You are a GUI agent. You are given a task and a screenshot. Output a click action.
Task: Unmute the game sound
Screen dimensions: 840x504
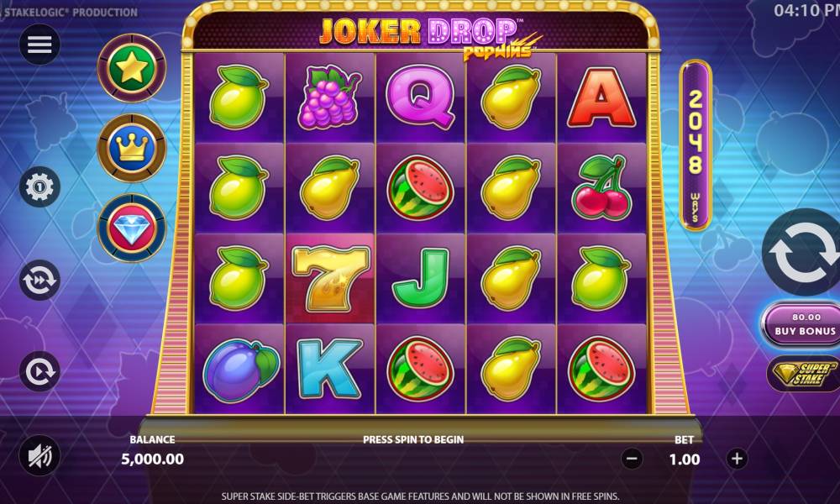pos(39,456)
